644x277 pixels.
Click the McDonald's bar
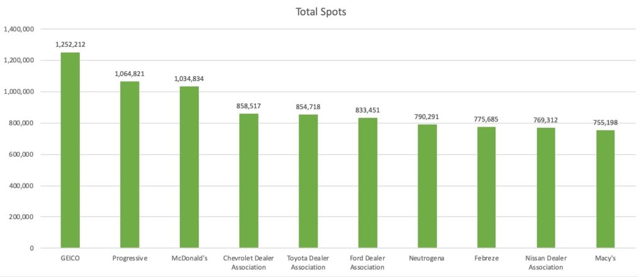pos(189,167)
